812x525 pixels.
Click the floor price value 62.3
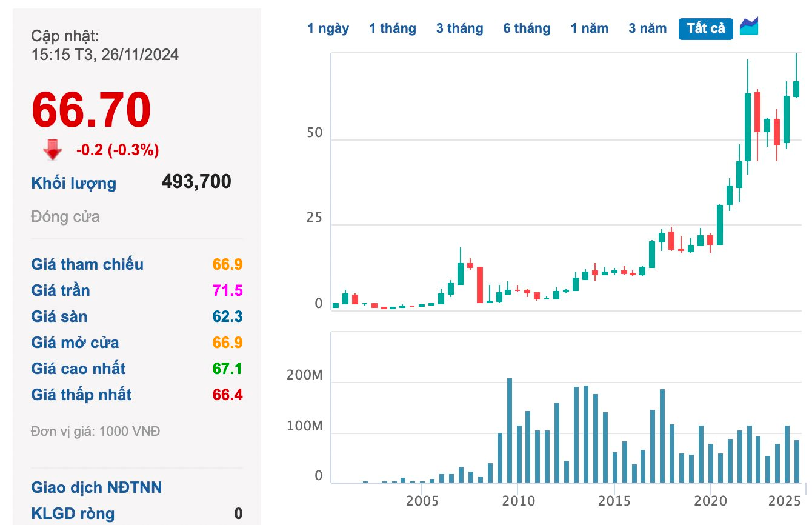(227, 316)
